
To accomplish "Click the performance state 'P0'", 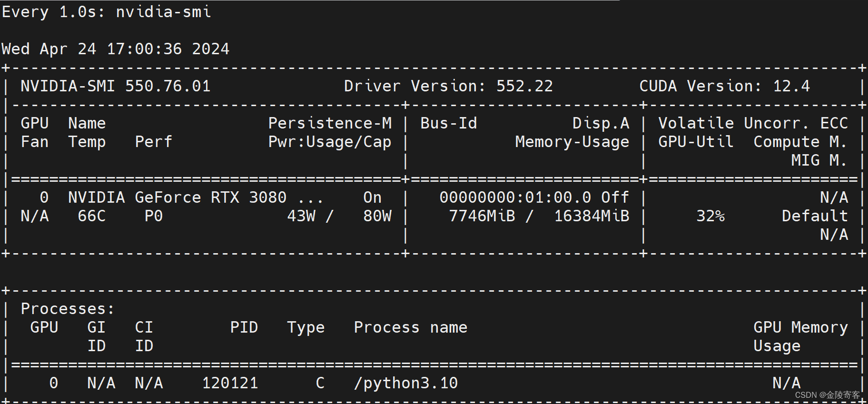I will pos(154,216).
